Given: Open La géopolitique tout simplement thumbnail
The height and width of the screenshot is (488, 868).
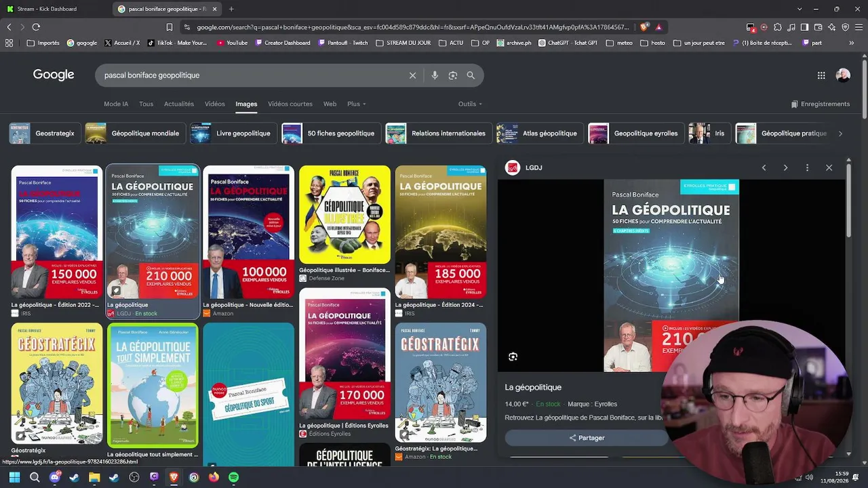Looking at the screenshot, I should pyautogui.click(x=153, y=385).
